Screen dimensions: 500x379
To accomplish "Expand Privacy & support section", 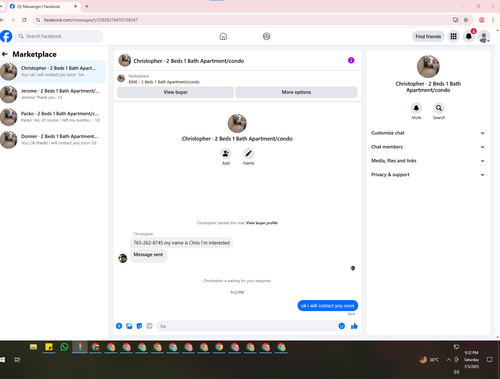I will tap(428, 175).
